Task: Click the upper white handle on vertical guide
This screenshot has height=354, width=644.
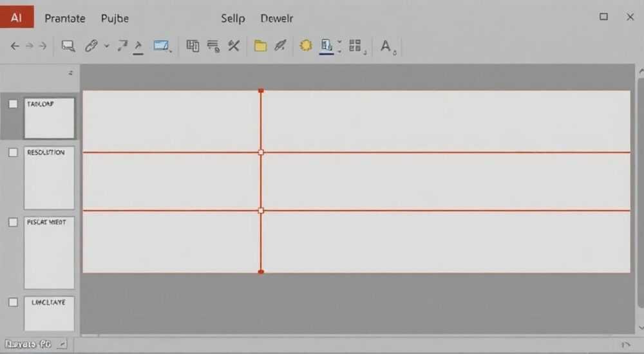Action: point(261,153)
